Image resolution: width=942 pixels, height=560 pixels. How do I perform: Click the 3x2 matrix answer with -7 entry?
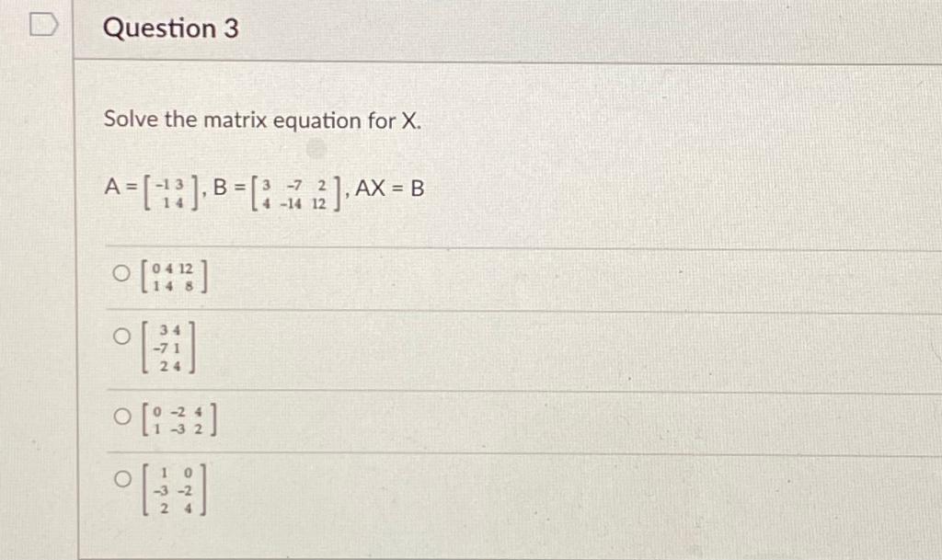pyautogui.click(x=167, y=349)
